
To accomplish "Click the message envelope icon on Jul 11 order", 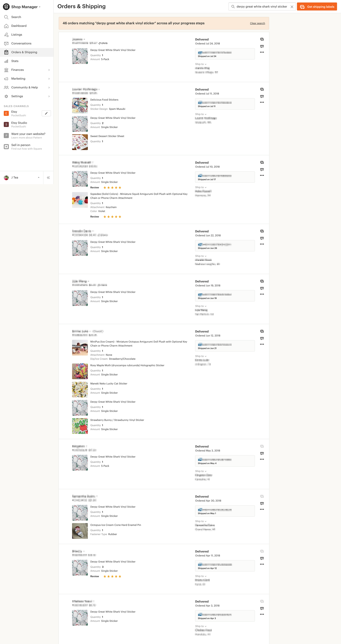I will click(x=262, y=96).
